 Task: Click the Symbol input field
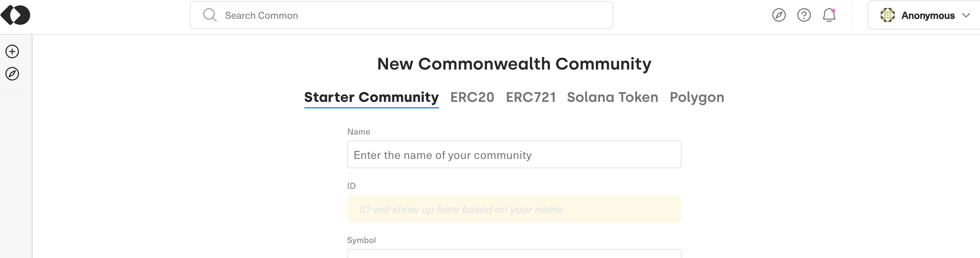514,253
